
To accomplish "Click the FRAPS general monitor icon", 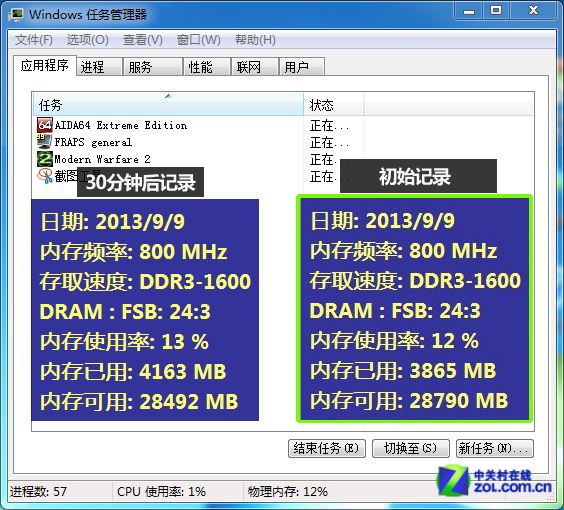I will click(45, 142).
